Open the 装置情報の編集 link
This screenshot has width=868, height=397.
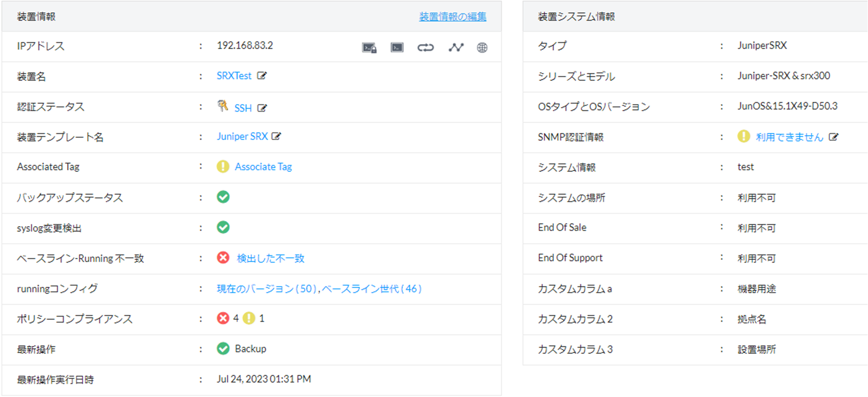[452, 17]
